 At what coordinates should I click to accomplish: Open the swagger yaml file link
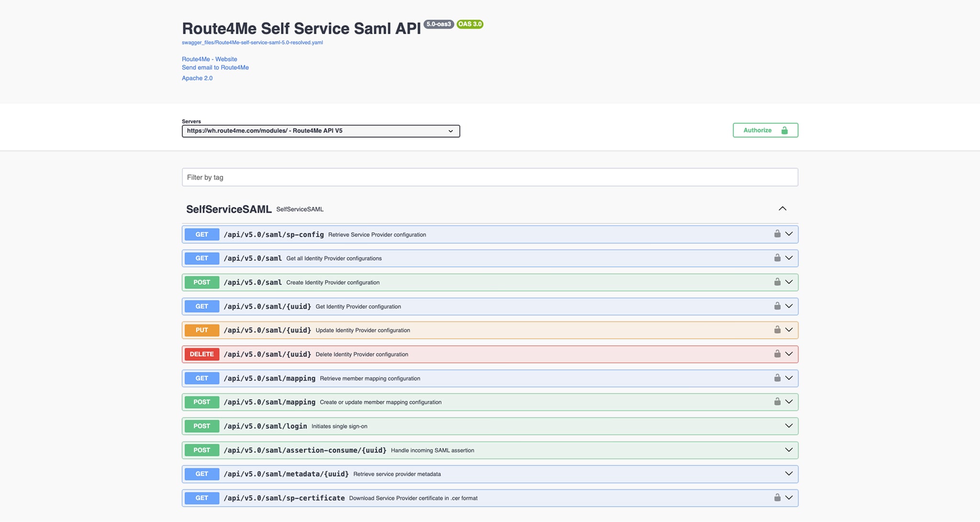click(252, 43)
